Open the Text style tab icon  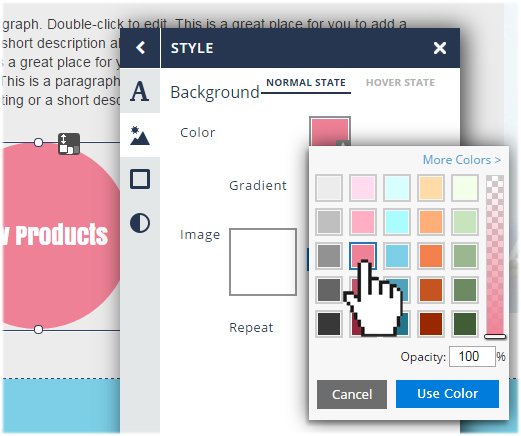(140, 91)
